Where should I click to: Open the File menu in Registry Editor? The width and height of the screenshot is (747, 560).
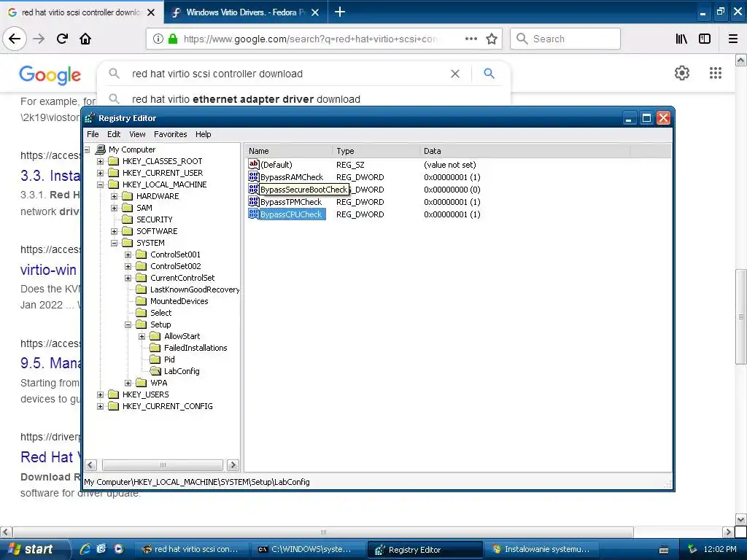pos(93,134)
